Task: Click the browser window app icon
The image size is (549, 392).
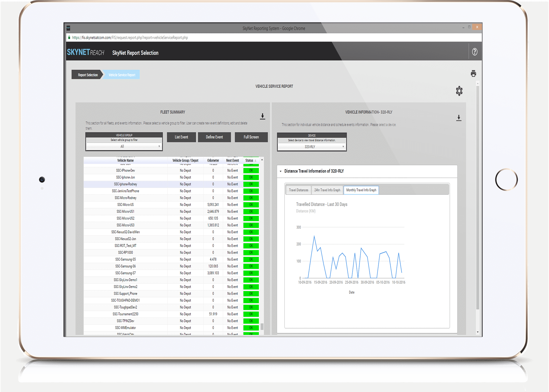Action: 68,28
